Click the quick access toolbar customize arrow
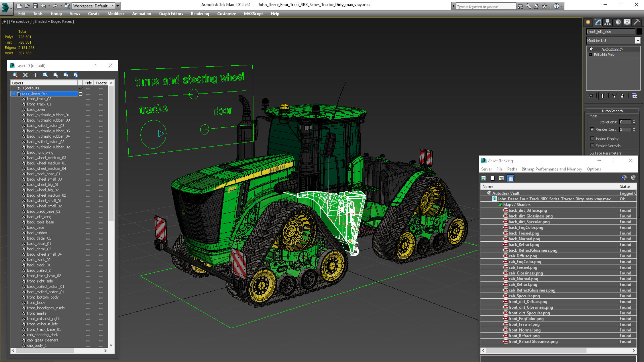This screenshot has height=362, width=644. click(x=118, y=6)
